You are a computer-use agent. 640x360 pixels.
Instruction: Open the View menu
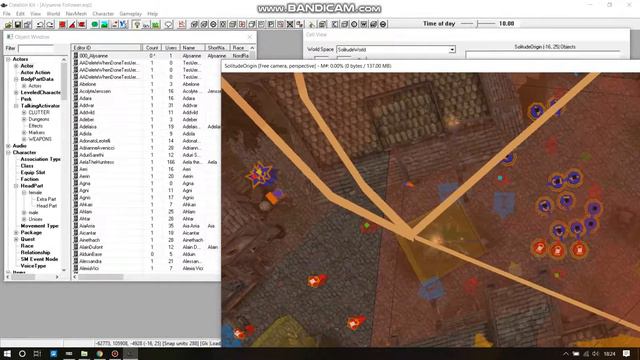point(36,13)
